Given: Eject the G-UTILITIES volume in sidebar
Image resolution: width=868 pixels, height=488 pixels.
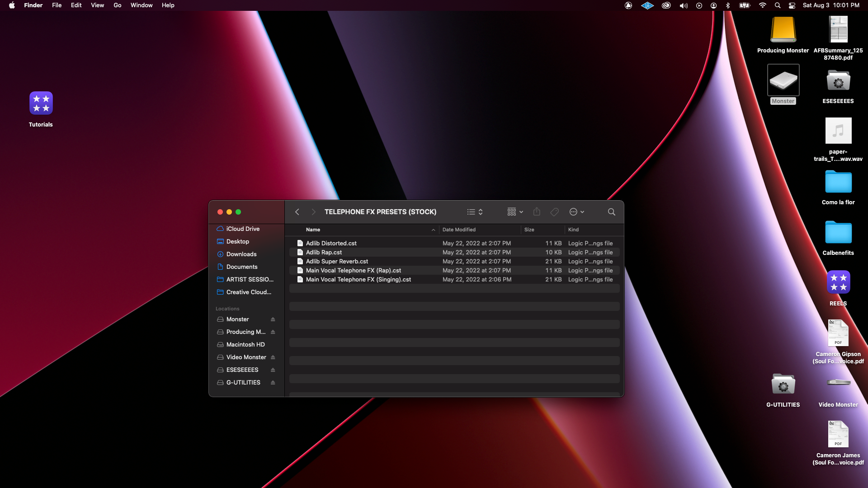Looking at the screenshot, I should [273, 383].
